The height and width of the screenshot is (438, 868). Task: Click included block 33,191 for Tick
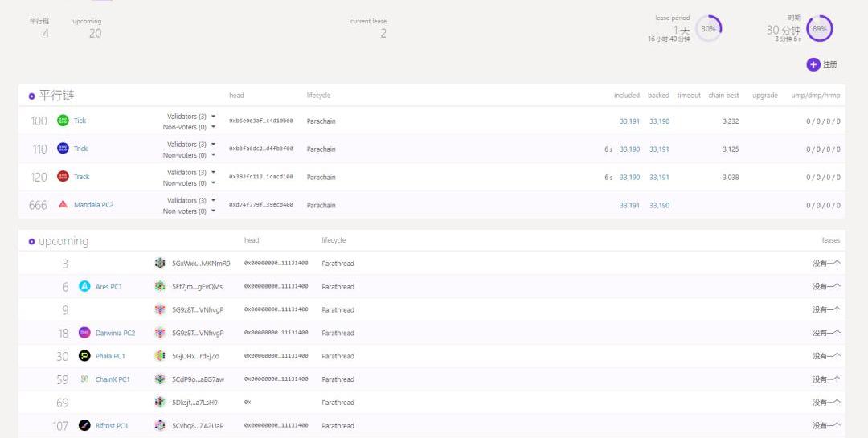coord(629,121)
